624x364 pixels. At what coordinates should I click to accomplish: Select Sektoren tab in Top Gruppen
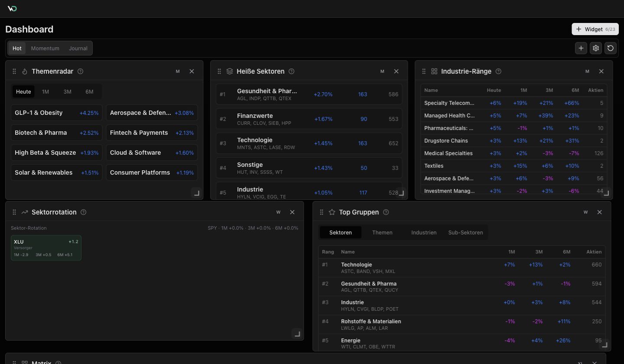tap(341, 232)
